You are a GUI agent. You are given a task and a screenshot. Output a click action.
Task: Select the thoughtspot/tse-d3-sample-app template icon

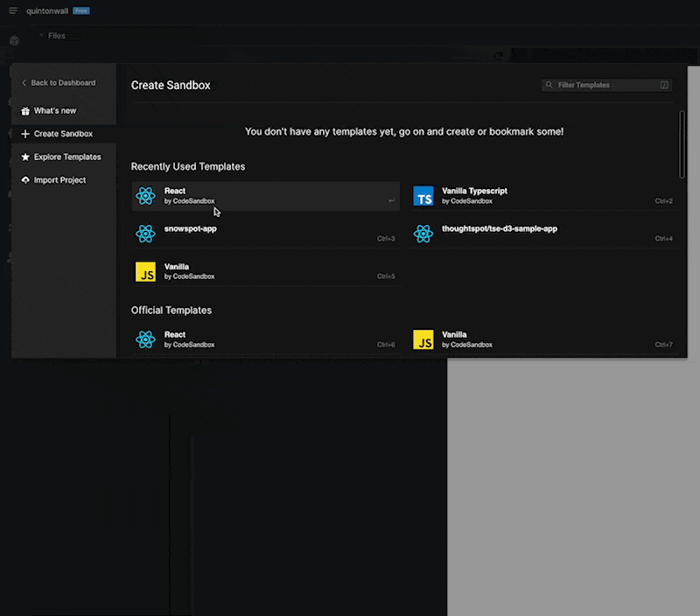click(x=423, y=234)
